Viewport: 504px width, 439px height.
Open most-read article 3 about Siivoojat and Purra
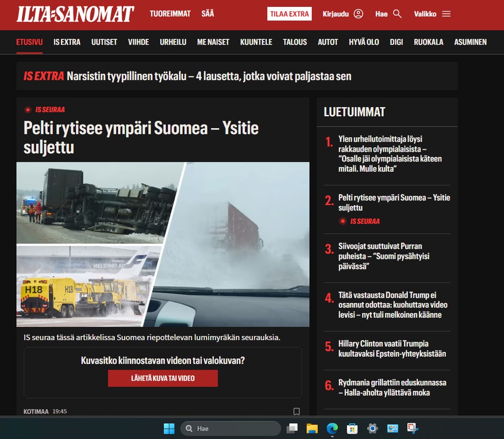384,256
